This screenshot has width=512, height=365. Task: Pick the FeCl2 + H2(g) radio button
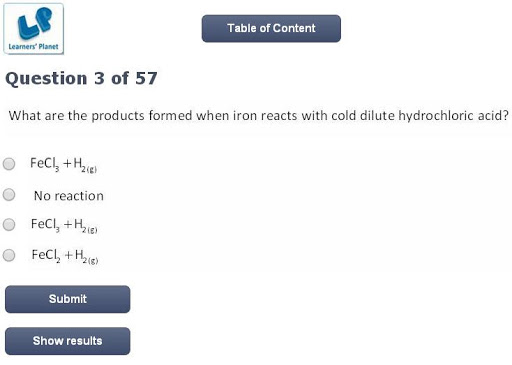click(9, 255)
